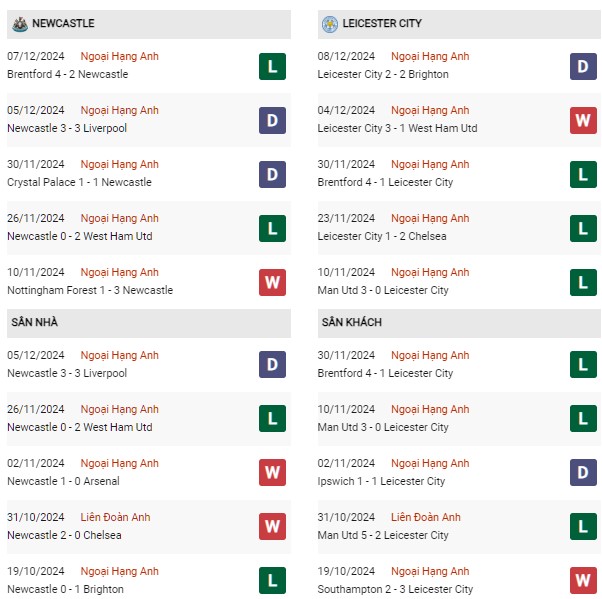Open the NEWCASTLE team header

(149, 24)
